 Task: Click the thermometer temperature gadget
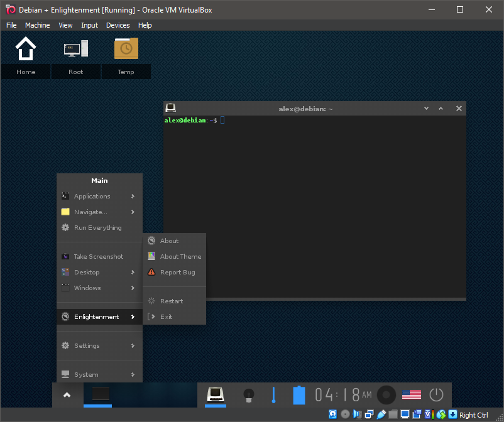click(x=273, y=395)
